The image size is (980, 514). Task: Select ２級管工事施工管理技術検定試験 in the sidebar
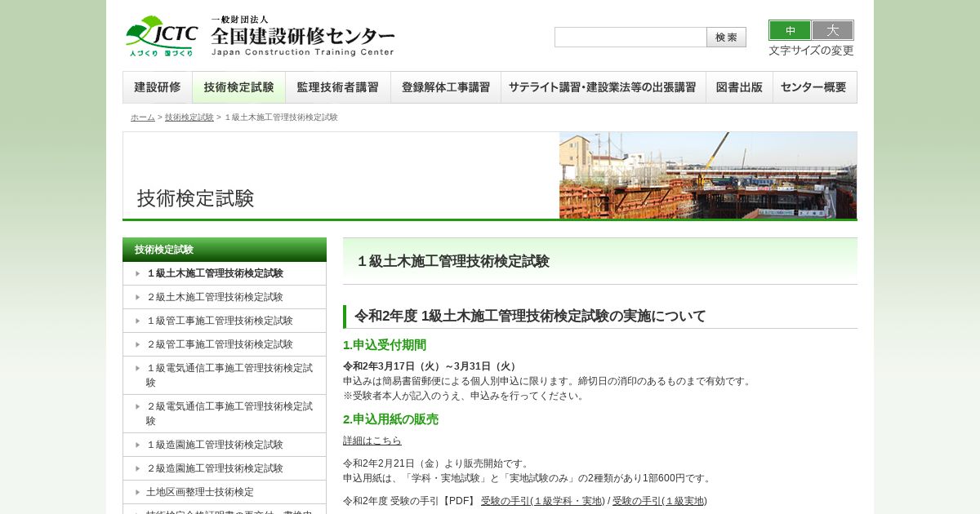[225, 344]
